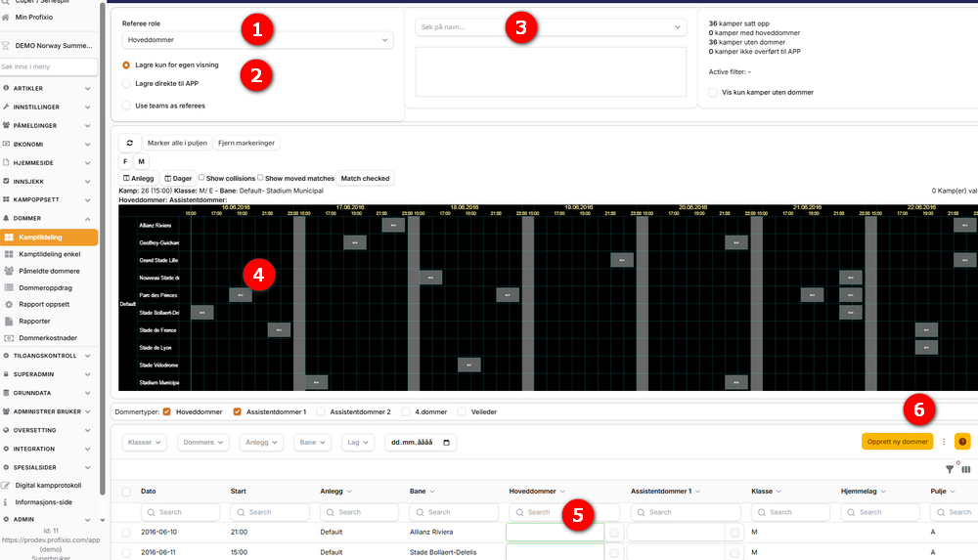Image resolution: width=978 pixels, height=560 pixels.
Task: Expand the KAMPOPPSETT sidebar section
Action: tap(48, 200)
